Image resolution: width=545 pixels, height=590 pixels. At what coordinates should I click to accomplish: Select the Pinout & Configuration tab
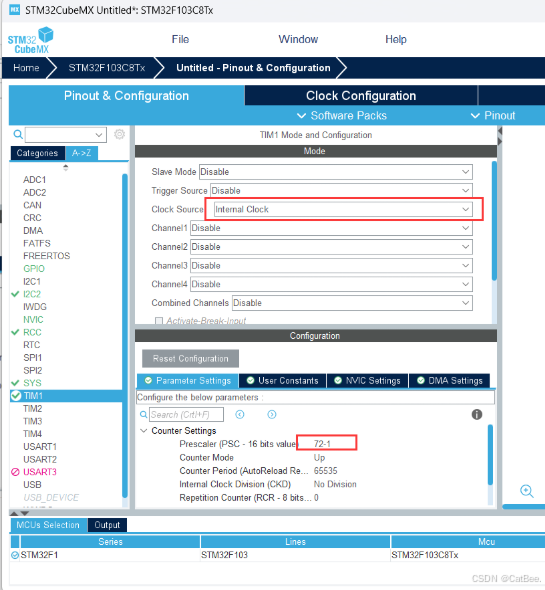[x=126, y=96]
